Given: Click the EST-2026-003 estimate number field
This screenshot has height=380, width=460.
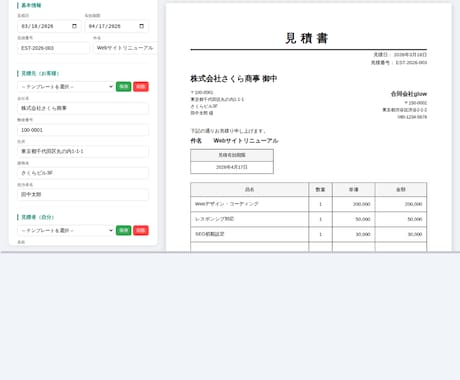Looking at the screenshot, I should click(x=53, y=48).
